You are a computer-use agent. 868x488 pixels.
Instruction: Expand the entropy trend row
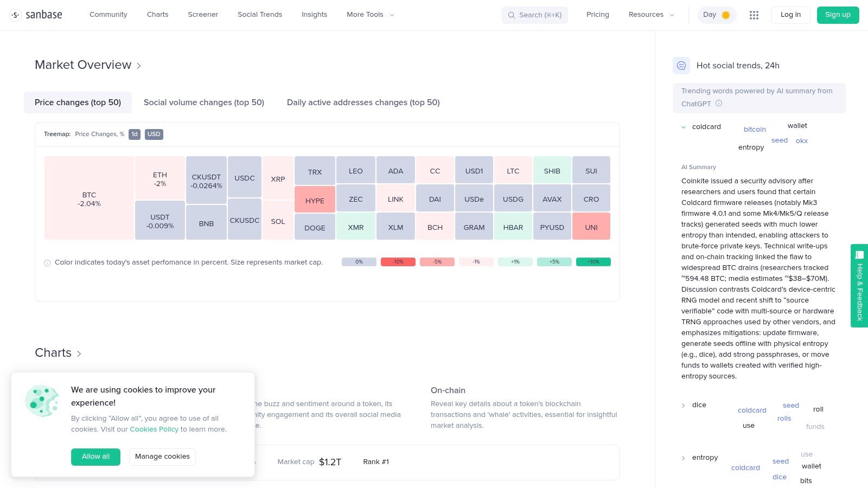click(x=684, y=458)
